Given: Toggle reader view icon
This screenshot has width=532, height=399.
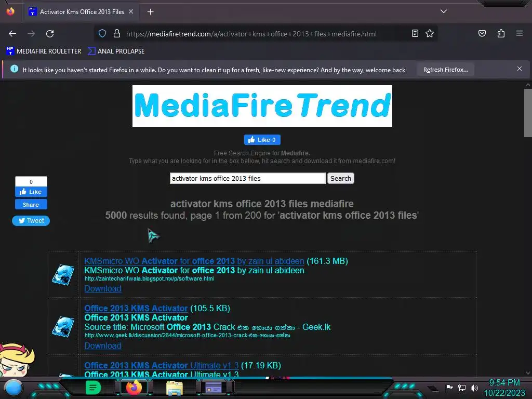Looking at the screenshot, I should point(415,33).
